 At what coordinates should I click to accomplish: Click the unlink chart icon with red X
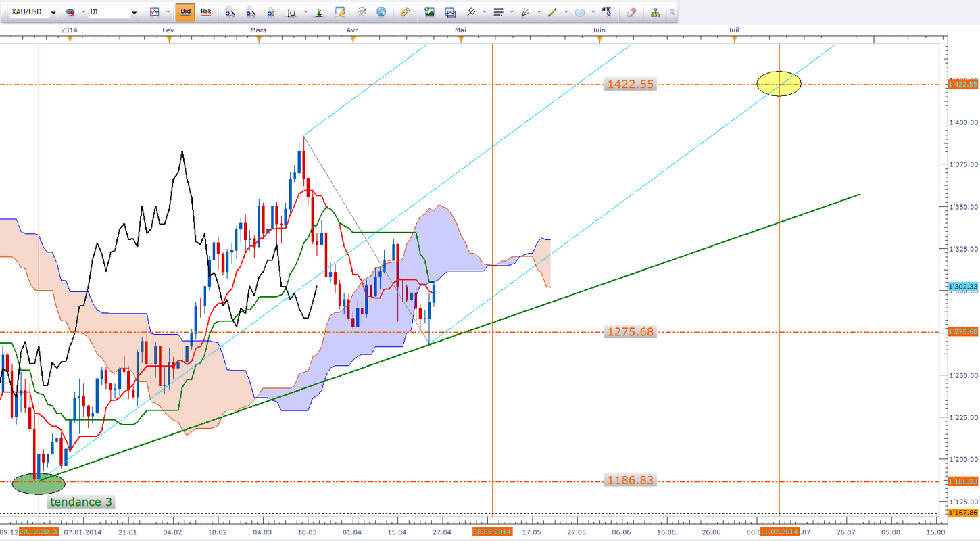click(x=69, y=12)
